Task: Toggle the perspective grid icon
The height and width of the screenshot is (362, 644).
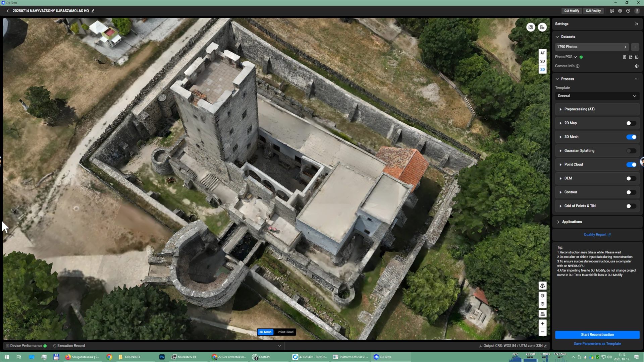Action: point(542,314)
